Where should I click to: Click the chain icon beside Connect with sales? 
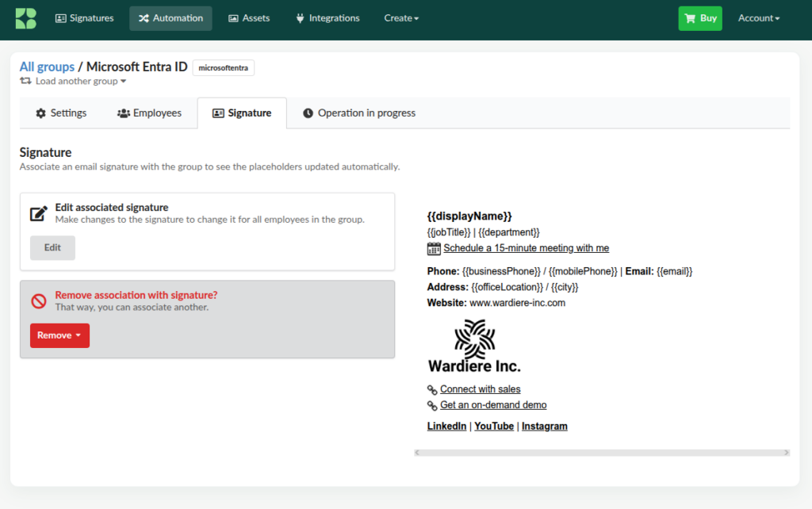pyautogui.click(x=432, y=389)
